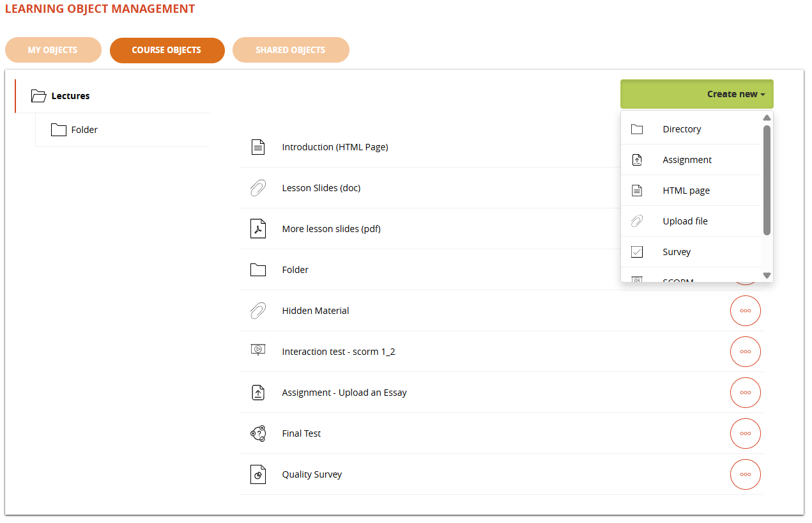This screenshot has height=523, width=812.
Task: Click the paperclip icon beside Lesson Slides (doc)
Action: [257, 188]
